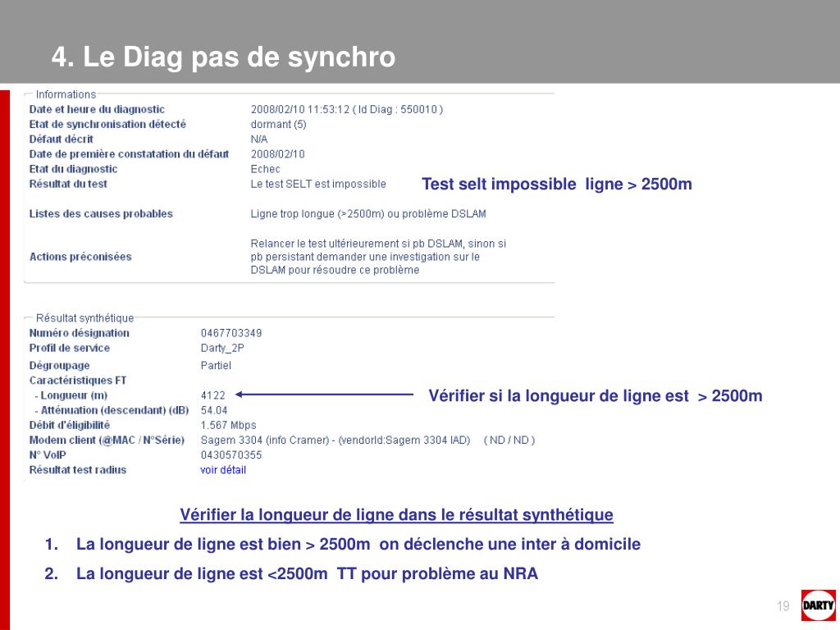Select the 'Défaut décrit' label

[x=61, y=139]
